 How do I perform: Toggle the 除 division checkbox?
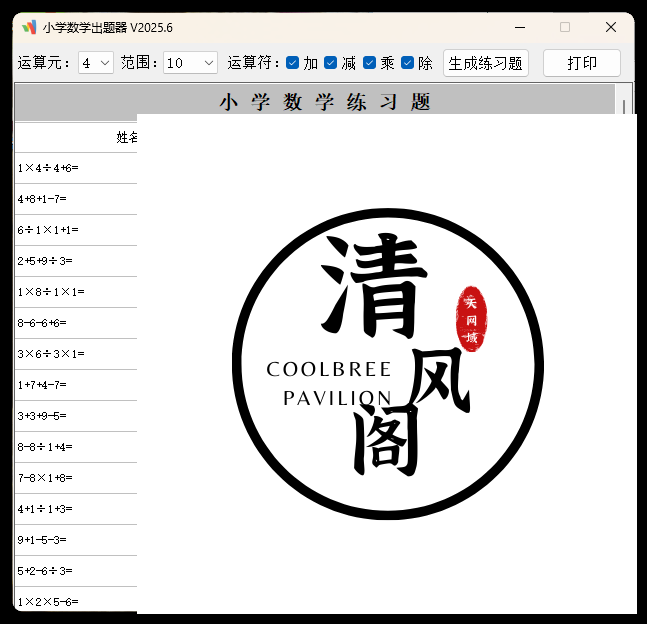point(407,63)
